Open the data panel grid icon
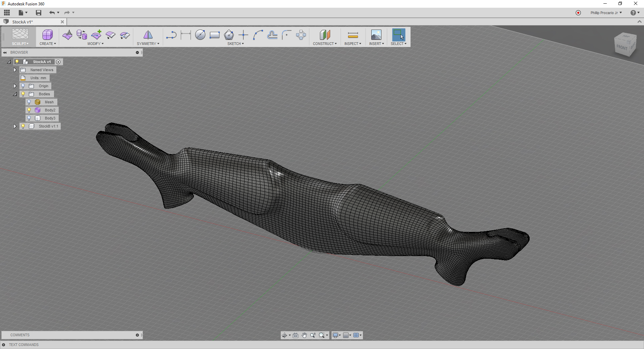This screenshot has width=644, height=349. [7, 13]
